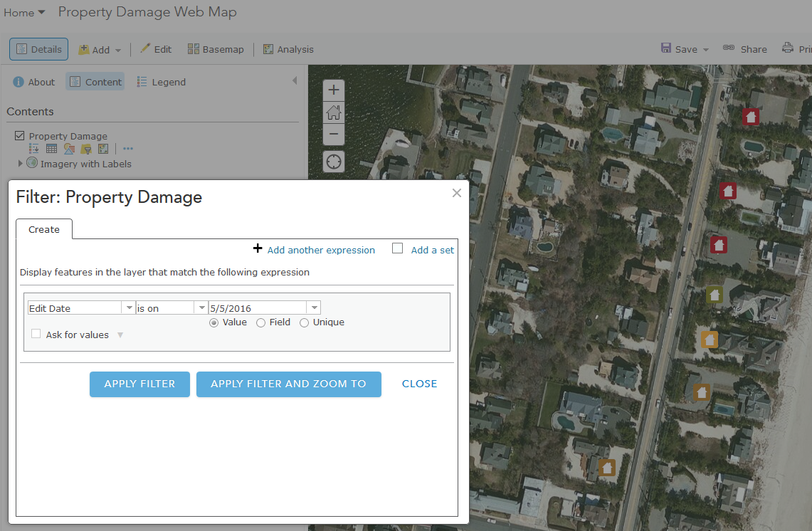Select the Create tab in Filter dialog
This screenshot has width=812, height=531.
coord(44,229)
